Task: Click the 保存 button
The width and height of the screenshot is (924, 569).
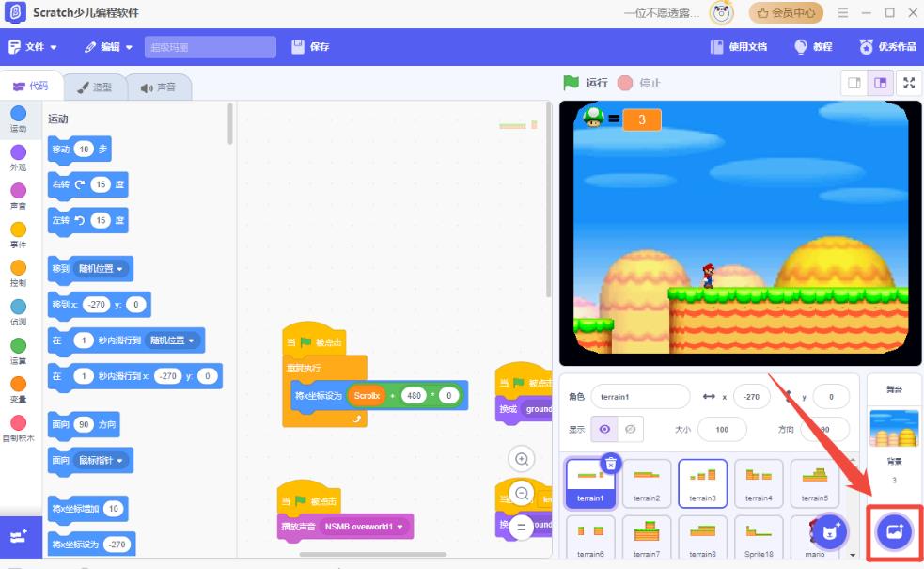Action: [x=311, y=47]
